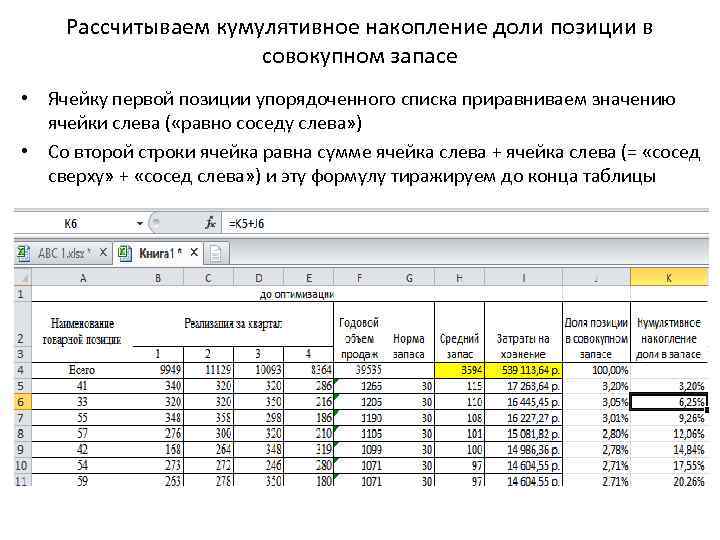Click the cell showing 3,05%
720x540 pixels.
(596, 402)
